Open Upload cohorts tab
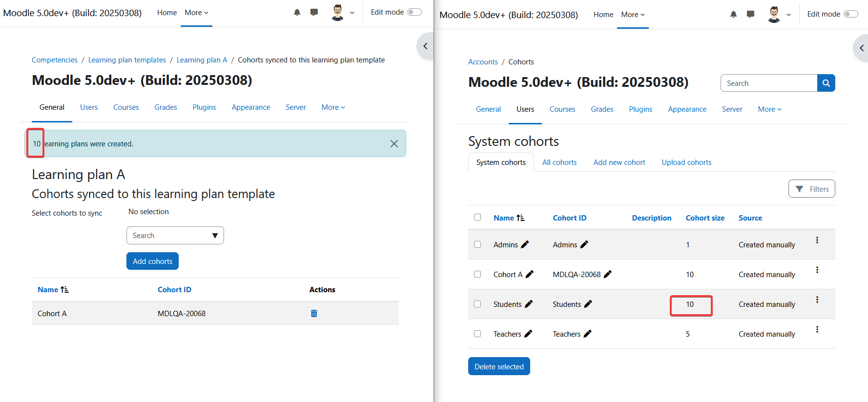The width and height of the screenshot is (868, 402). pos(686,162)
